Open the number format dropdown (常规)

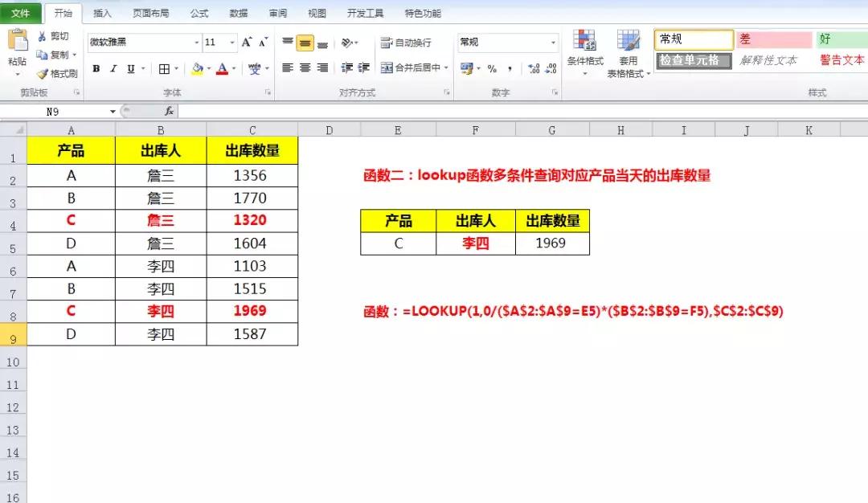tap(552, 42)
